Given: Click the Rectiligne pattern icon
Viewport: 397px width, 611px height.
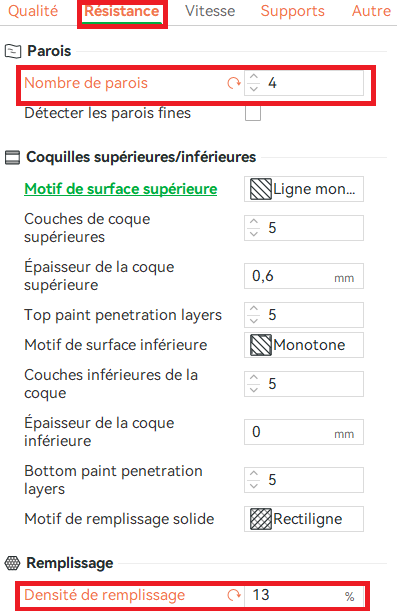Looking at the screenshot, I should point(261,519).
